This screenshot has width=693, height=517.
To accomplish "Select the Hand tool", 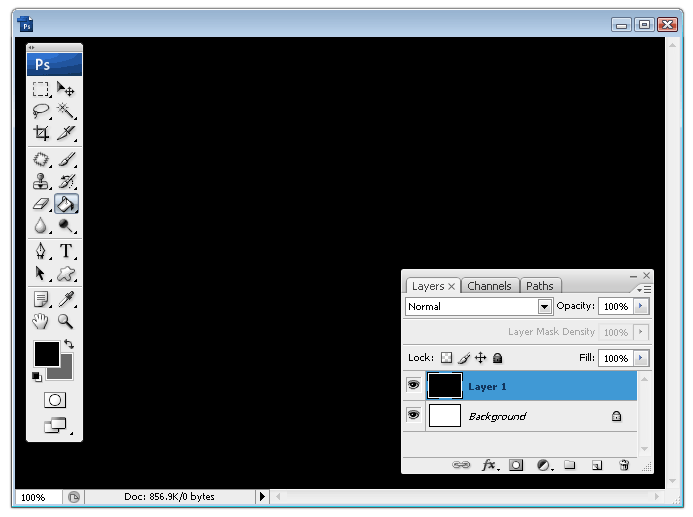I will point(41,321).
